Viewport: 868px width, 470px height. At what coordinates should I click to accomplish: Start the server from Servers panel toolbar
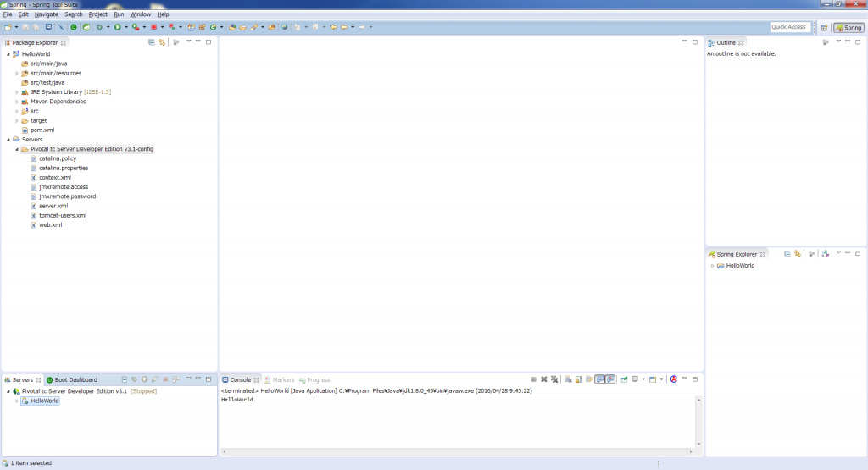(x=145, y=379)
